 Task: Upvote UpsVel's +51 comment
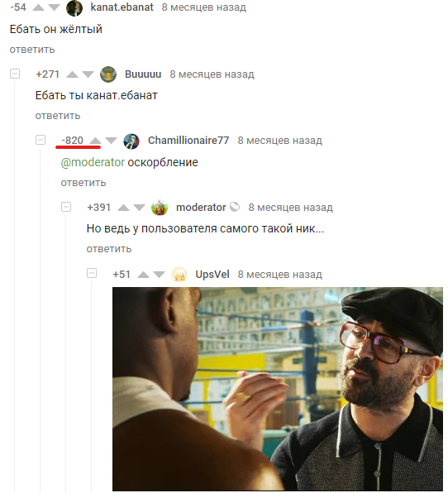click(x=144, y=275)
